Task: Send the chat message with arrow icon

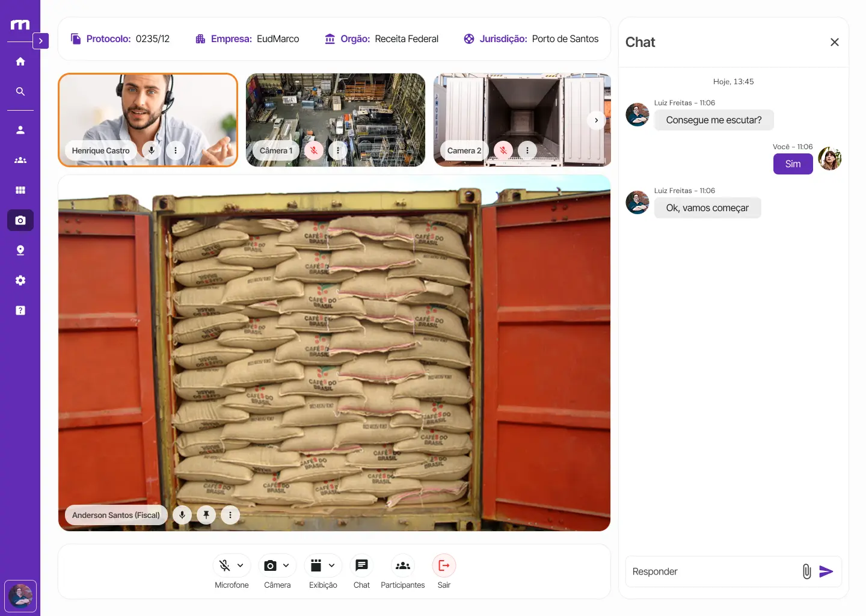Action: [826, 571]
